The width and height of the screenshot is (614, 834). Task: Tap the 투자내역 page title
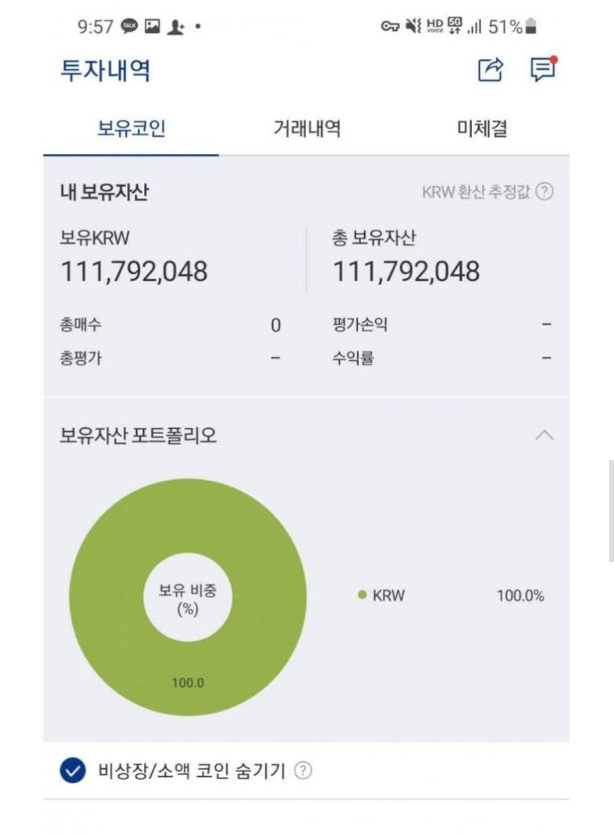click(x=105, y=71)
